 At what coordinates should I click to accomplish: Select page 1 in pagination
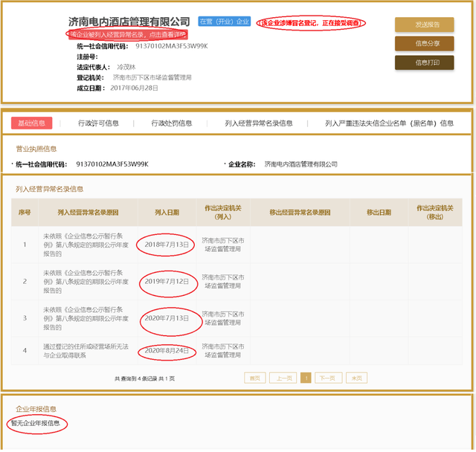(x=306, y=378)
